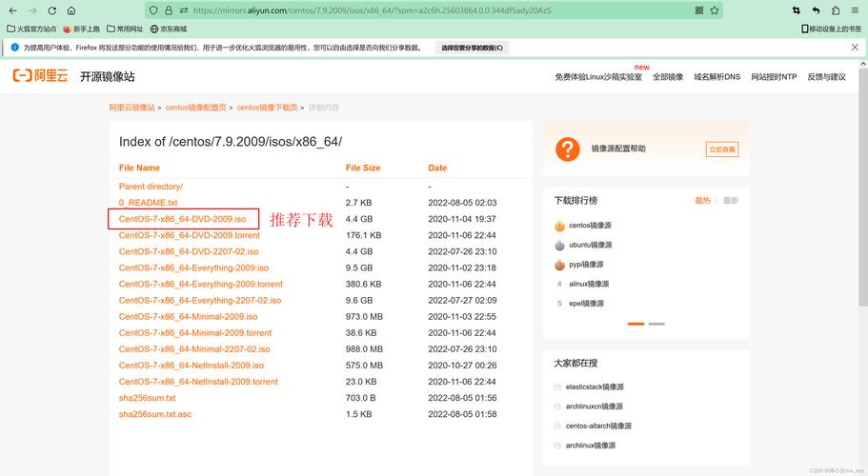The height and width of the screenshot is (476, 868).
Task: Click the QR code icon in address bar
Action: click(x=699, y=10)
